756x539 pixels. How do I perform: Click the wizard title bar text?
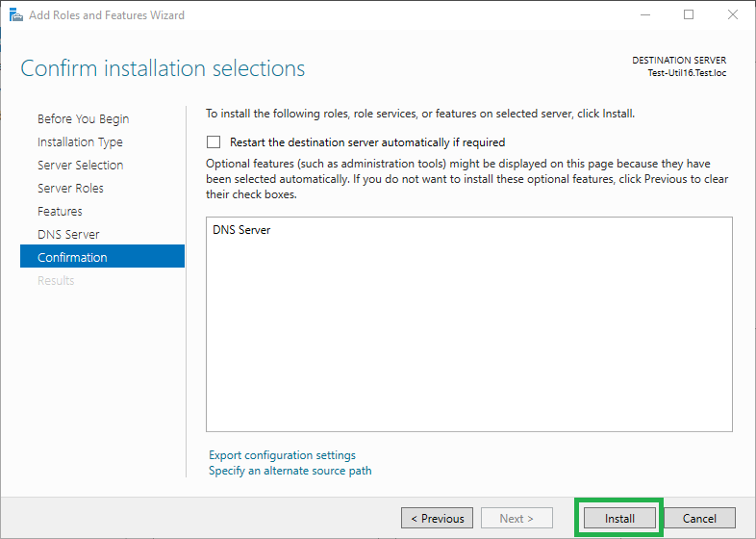pyautogui.click(x=107, y=15)
